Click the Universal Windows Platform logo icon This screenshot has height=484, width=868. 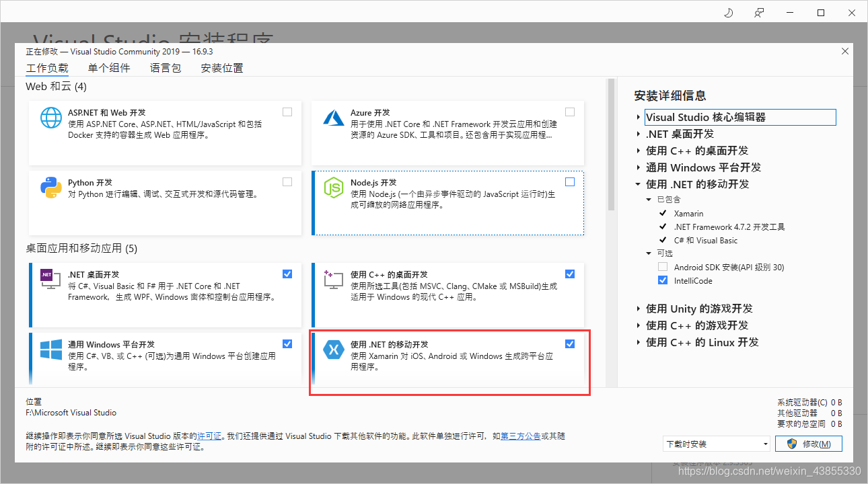tap(51, 350)
